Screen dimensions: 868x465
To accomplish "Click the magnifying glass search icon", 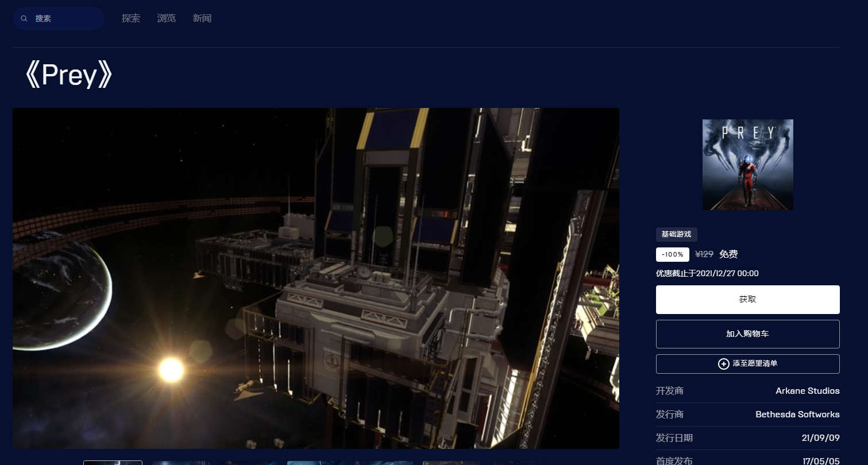I will click(24, 18).
